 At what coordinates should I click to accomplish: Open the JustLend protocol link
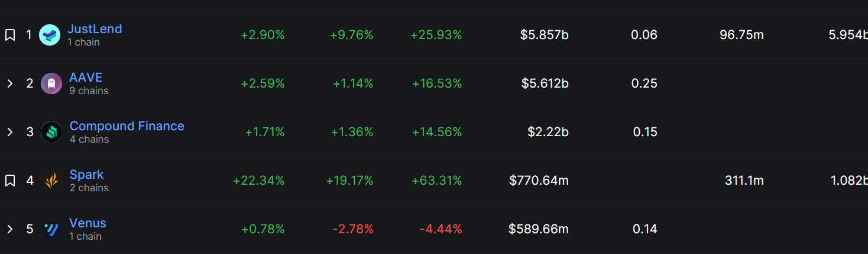(x=95, y=28)
